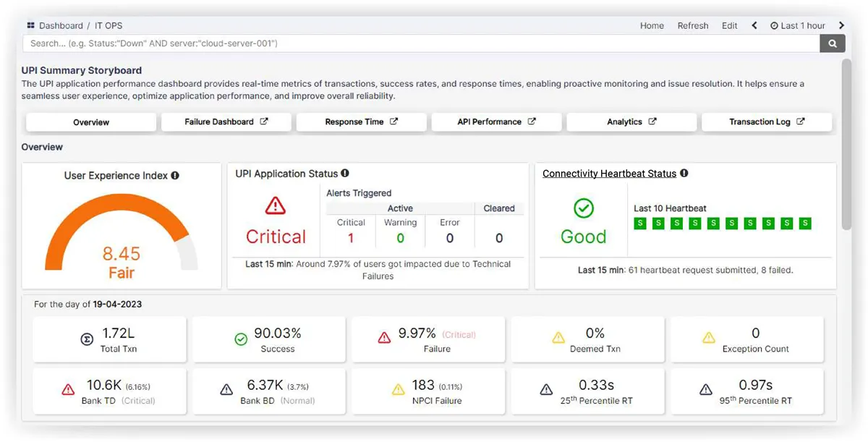Open the external link icon on Response Time
This screenshot has width=868, height=442.
(393, 122)
